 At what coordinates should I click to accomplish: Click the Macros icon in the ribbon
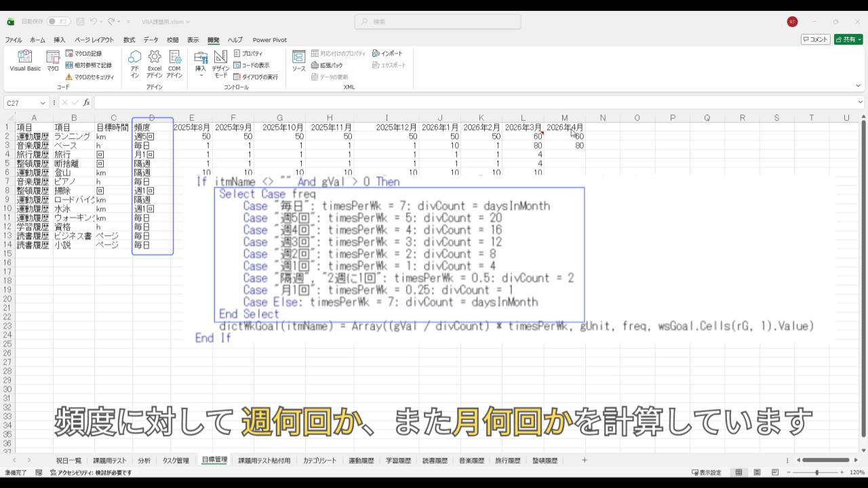(52, 60)
